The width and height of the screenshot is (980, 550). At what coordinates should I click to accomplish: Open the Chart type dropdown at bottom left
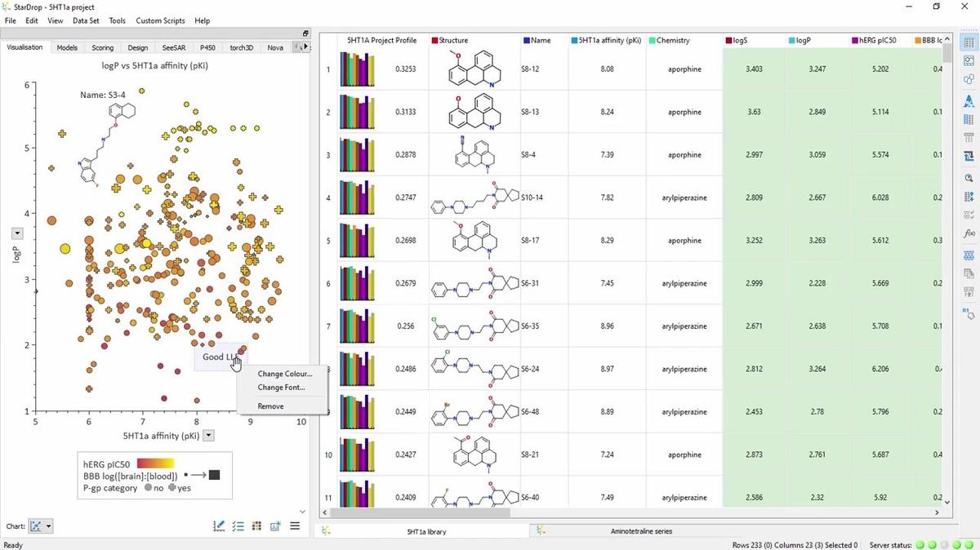click(x=39, y=526)
